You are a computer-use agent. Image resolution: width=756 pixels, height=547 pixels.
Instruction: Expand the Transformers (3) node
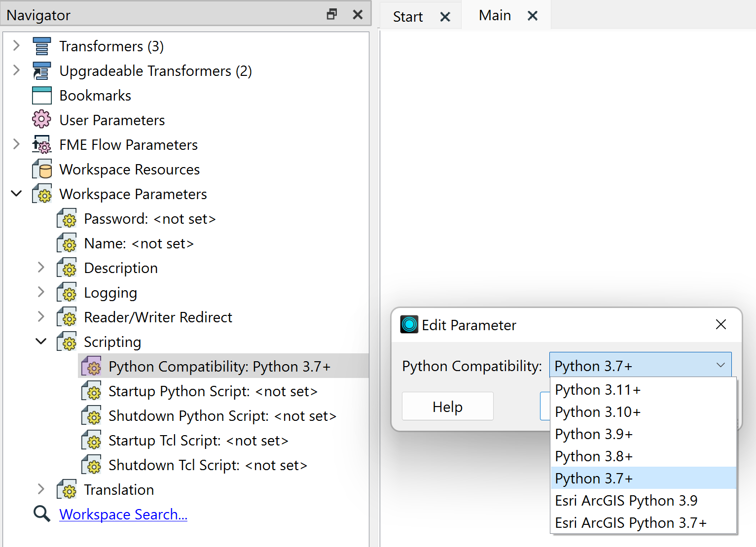(x=16, y=46)
